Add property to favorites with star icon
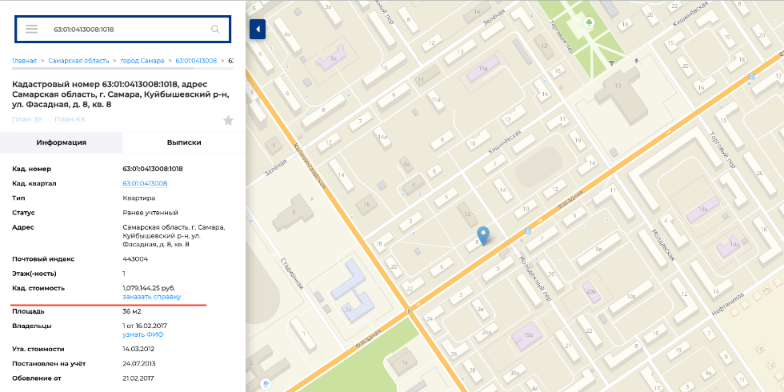784x392 pixels. (228, 120)
